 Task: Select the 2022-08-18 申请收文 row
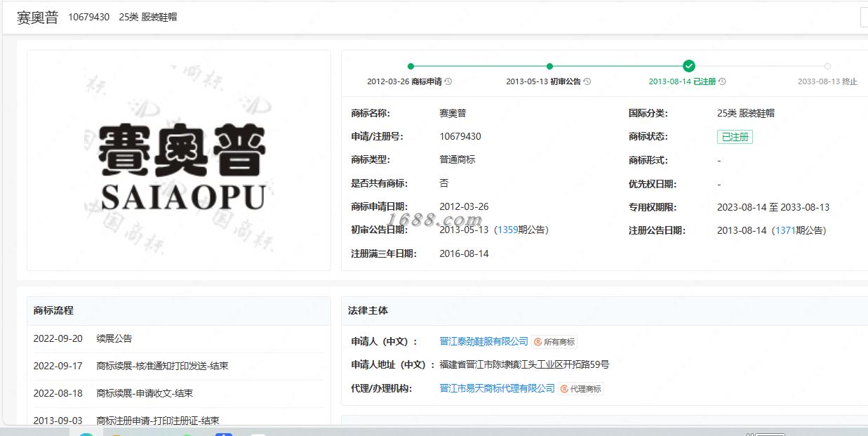coord(179,393)
